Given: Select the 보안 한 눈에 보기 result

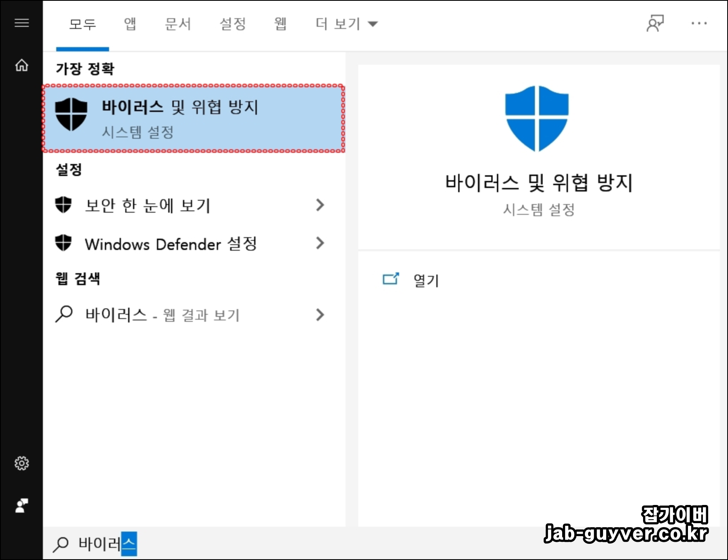Looking at the screenshot, I should tap(194, 205).
